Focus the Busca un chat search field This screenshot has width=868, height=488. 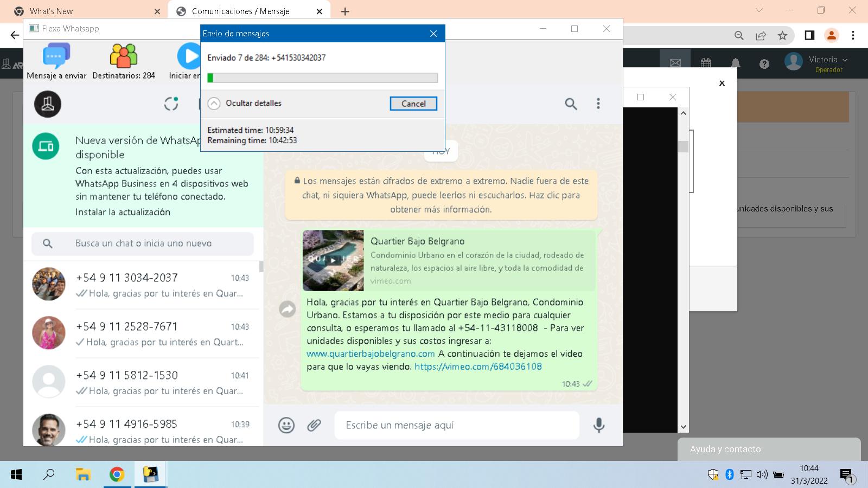[143, 243]
